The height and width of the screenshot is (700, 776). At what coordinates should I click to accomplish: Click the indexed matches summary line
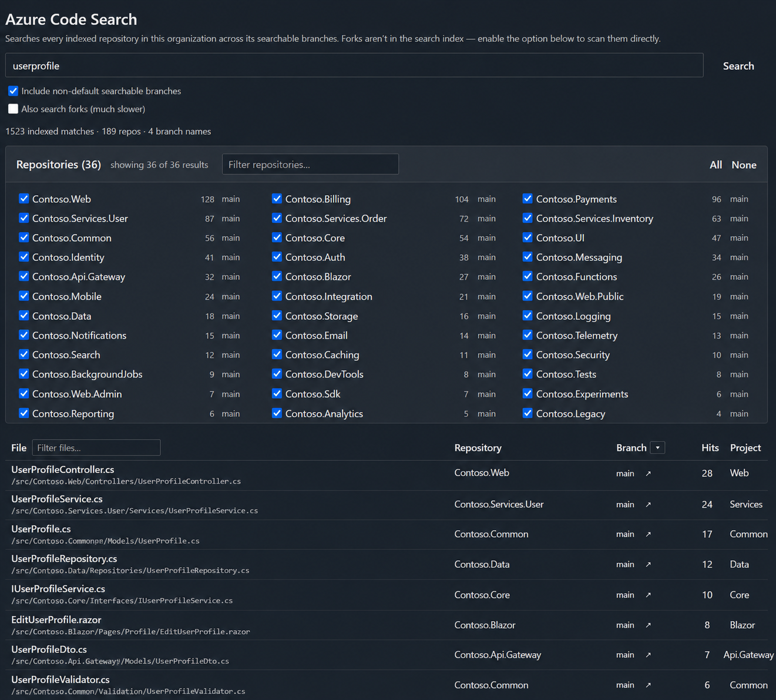[x=108, y=132]
